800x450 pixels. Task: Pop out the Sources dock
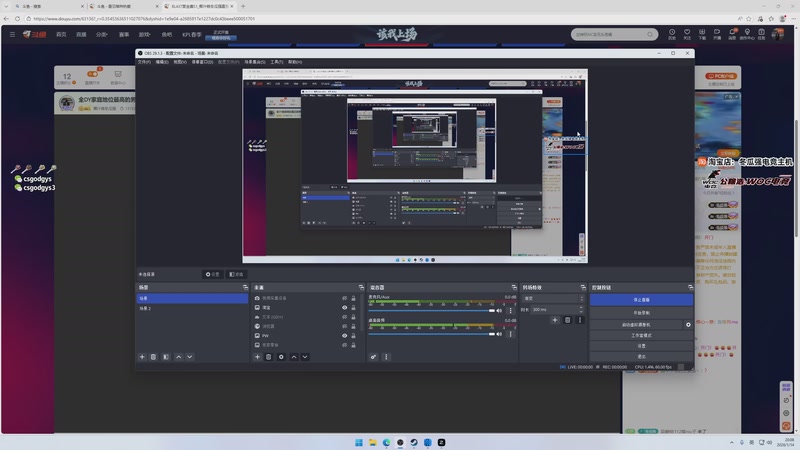point(361,288)
